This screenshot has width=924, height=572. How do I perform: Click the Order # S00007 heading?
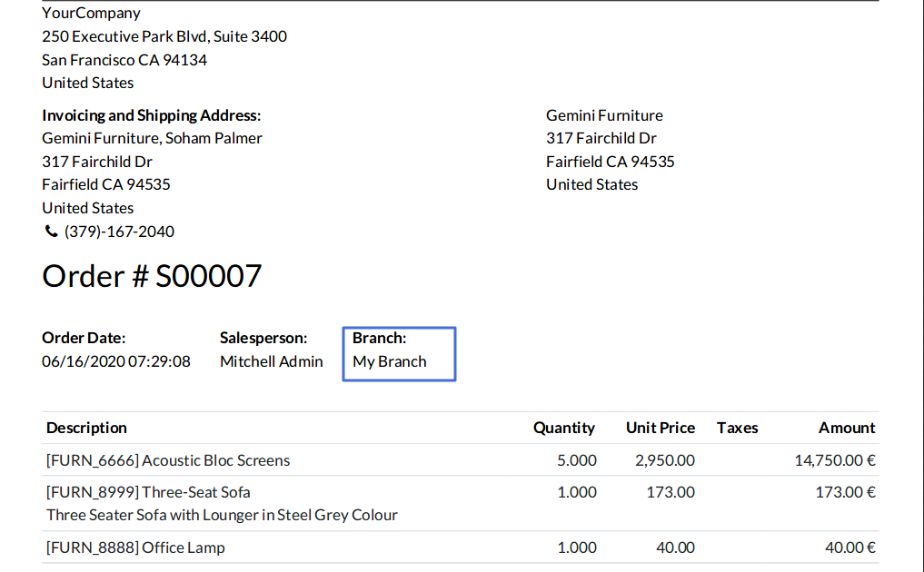[x=152, y=276]
